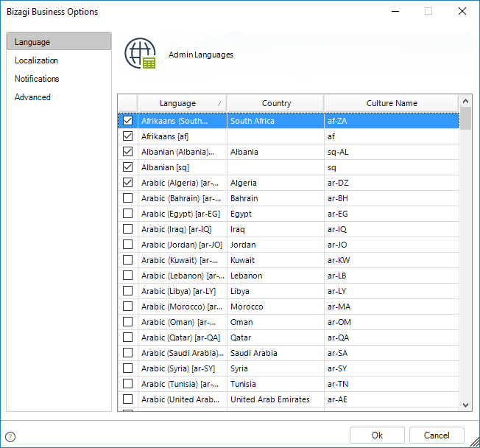The width and height of the screenshot is (480, 448).
Task: Select 'Arabic (Libya) [ar-LY]' language cell
Action: 183,291
